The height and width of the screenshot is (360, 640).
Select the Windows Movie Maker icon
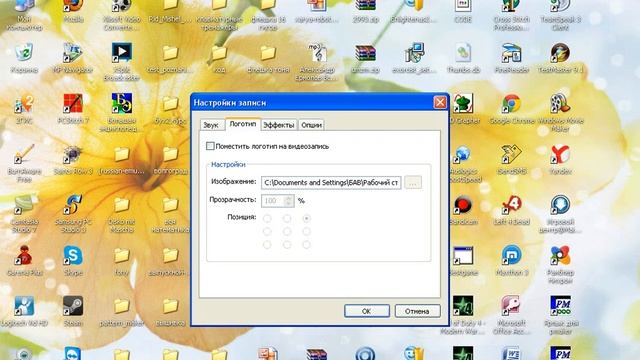click(x=560, y=113)
